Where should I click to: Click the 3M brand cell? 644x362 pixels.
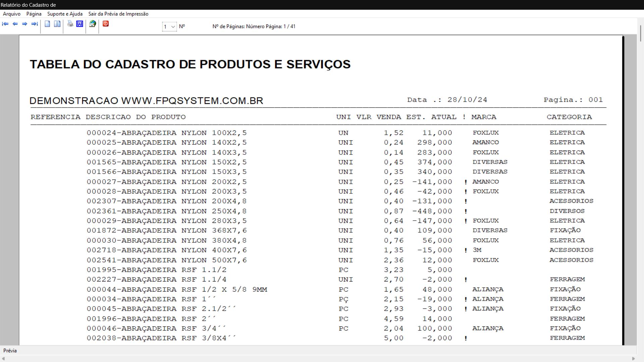(477, 250)
